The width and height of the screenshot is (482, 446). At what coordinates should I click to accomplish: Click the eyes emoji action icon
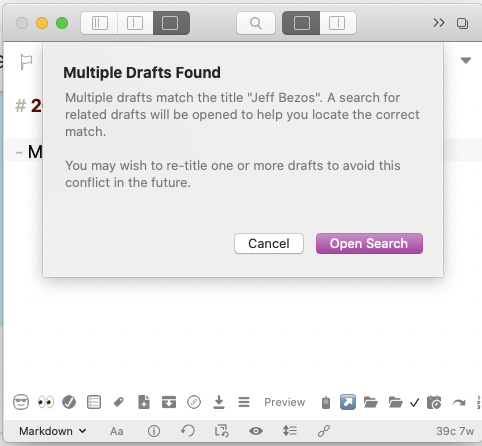click(x=46, y=402)
